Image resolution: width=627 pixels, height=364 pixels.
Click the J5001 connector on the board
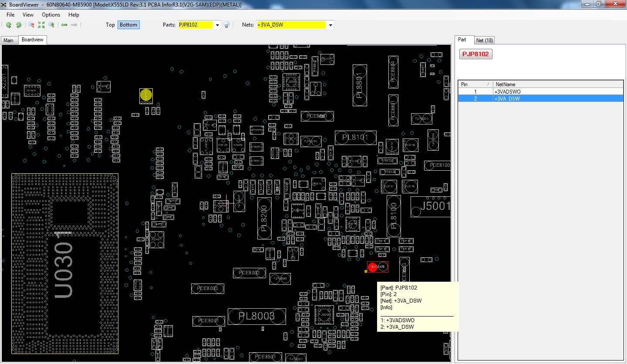coord(431,206)
